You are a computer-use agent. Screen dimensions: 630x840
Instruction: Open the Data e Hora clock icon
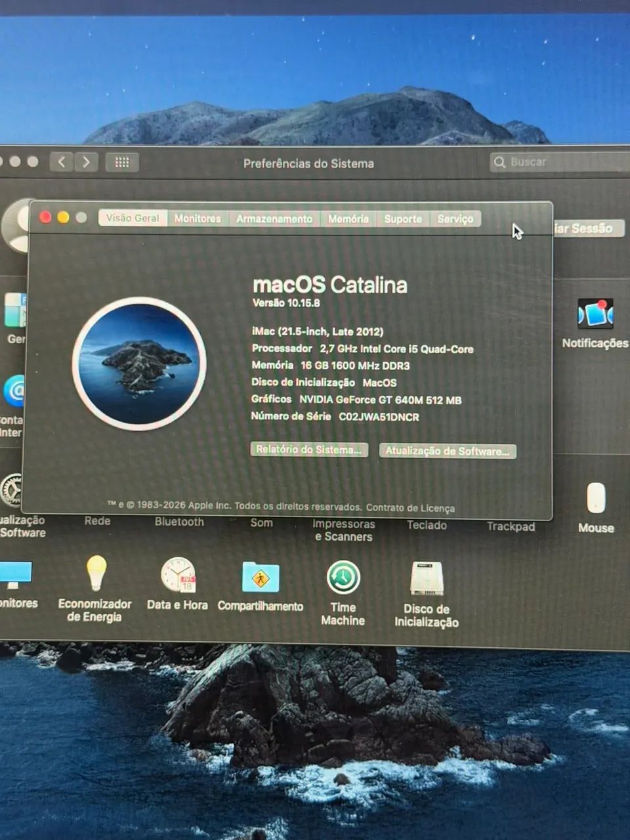178,575
